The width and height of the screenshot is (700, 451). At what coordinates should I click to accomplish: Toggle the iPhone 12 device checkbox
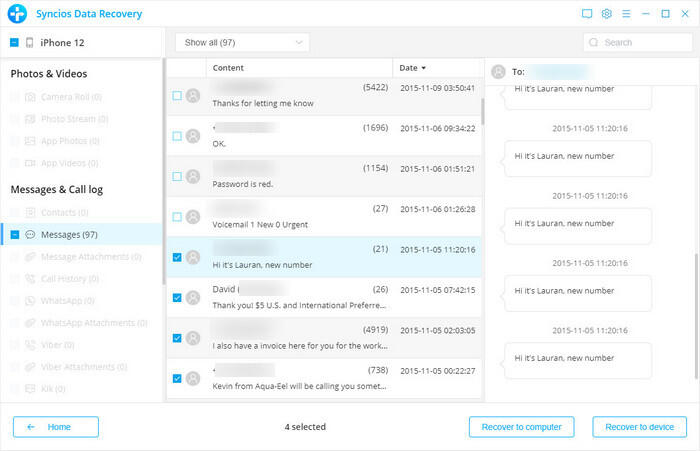(x=14, y=42)
